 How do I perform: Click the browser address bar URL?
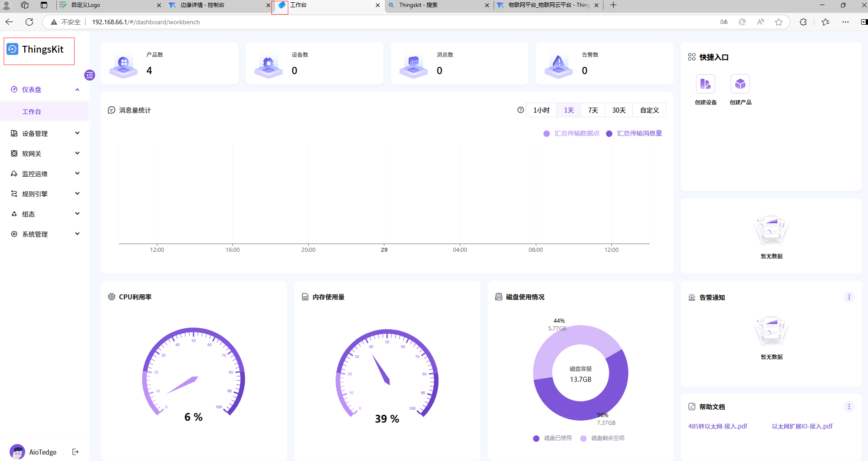[x=146, y=22]
